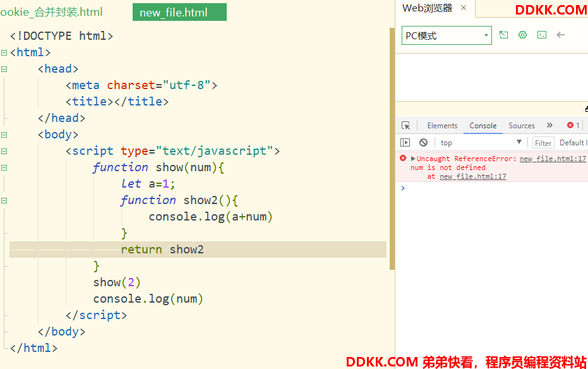Image resolution: width=588 pixels, height=369 pixels.
Task: Open the stack trace link 'at new_file.html:17'
Action: (473, 176)
